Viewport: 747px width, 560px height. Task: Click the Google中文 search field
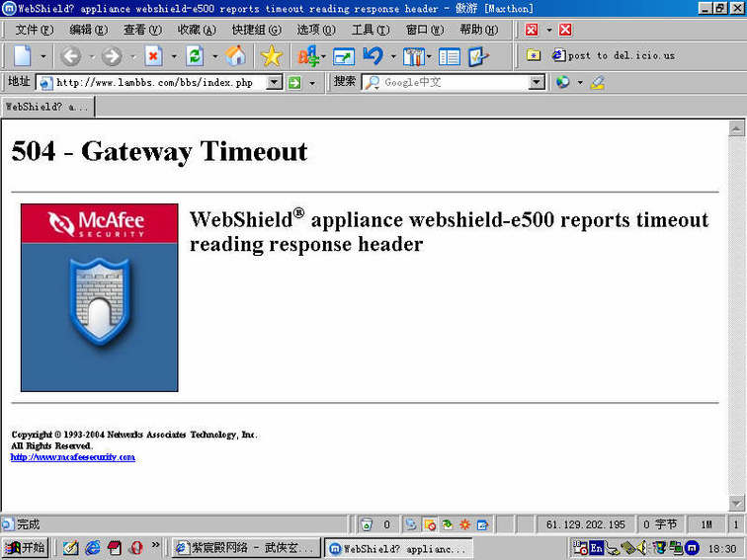tap(455, 83)
